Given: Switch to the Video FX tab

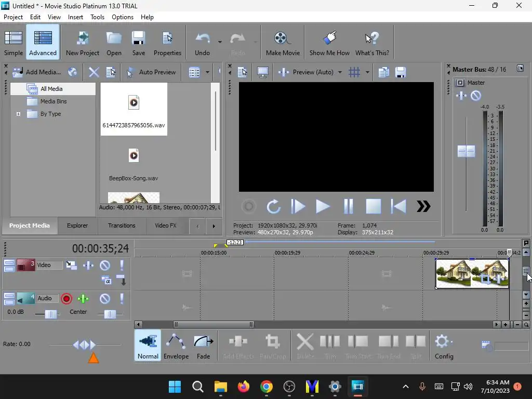Looking at the screenshot, I should pyautogui.click(x=166, y=225).
